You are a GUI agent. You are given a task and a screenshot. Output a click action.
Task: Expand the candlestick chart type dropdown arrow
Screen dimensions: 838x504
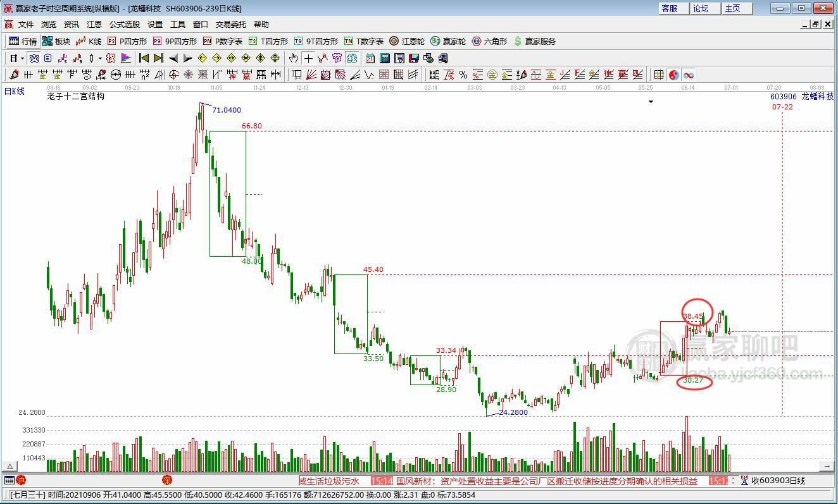point(100,59)
